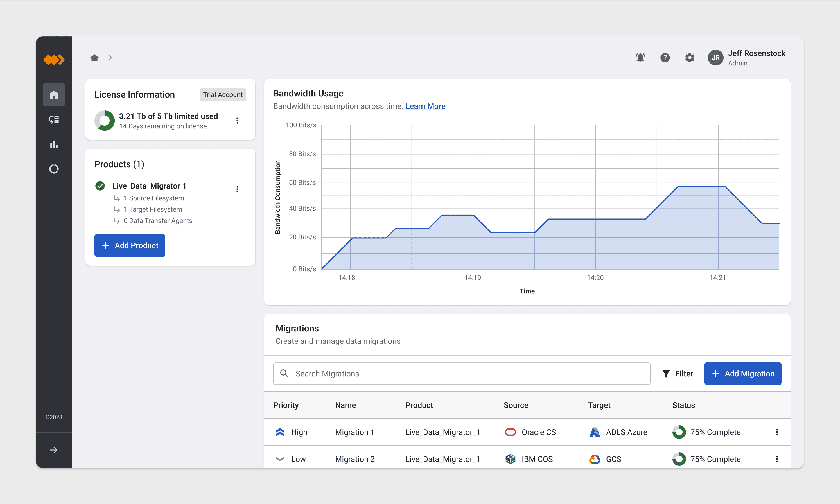Open Migration 2 row actions menu
Viewport: 840px width, 504px height.
776,459
